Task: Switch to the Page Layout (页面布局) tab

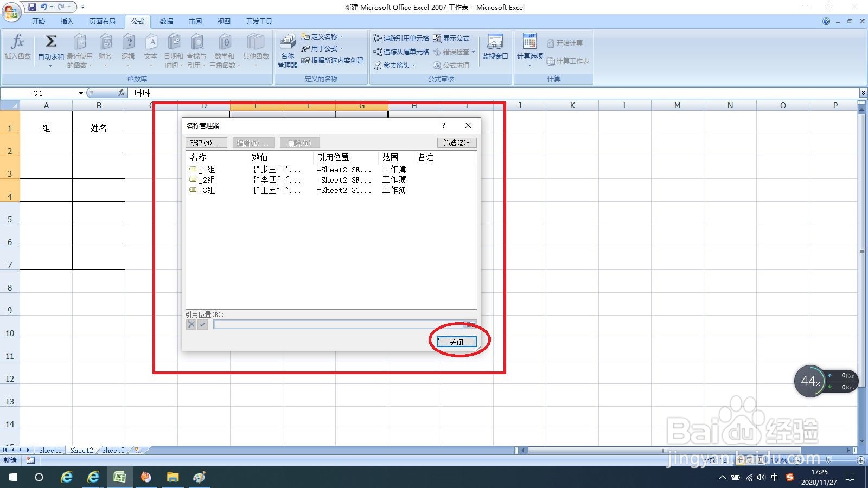Action: [103, 22]
